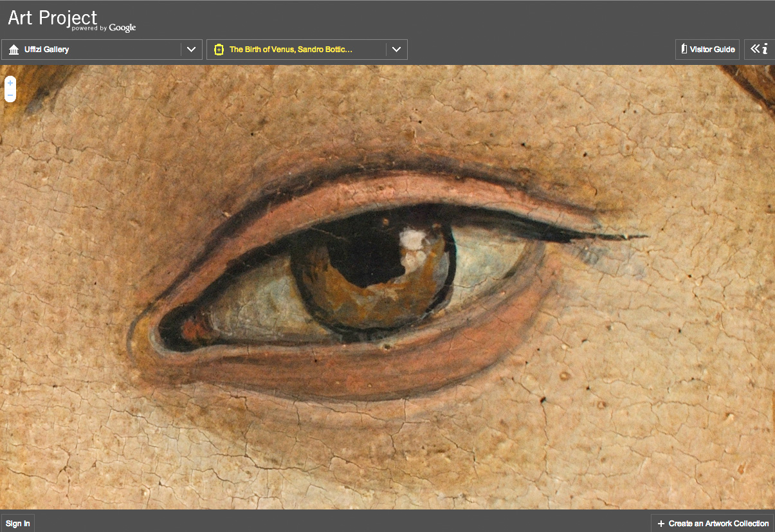Viewport: 775px width, 532px height.
Task: Click the eyelash tip at eye's outer corner
Action: pyautogui.click(x=642, y=236)
